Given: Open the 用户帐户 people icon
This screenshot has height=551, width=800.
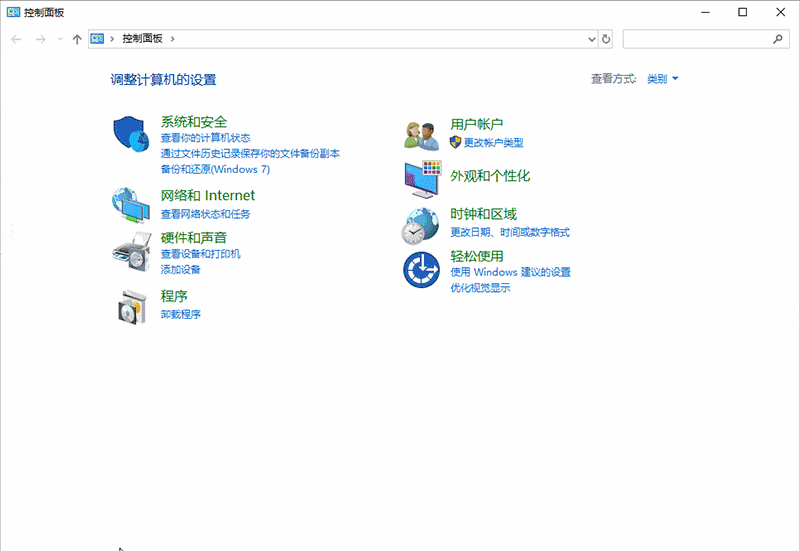Looking at the screenshot, I should pos(421,136).
